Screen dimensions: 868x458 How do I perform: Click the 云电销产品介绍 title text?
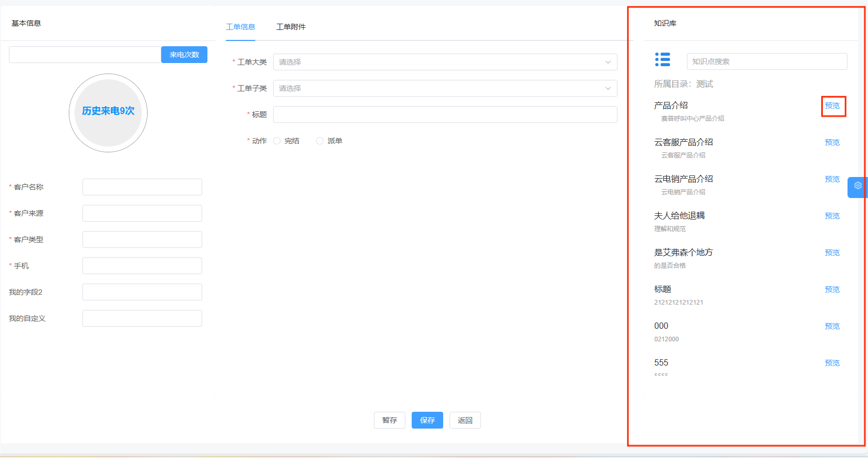[x=683, y=179]
